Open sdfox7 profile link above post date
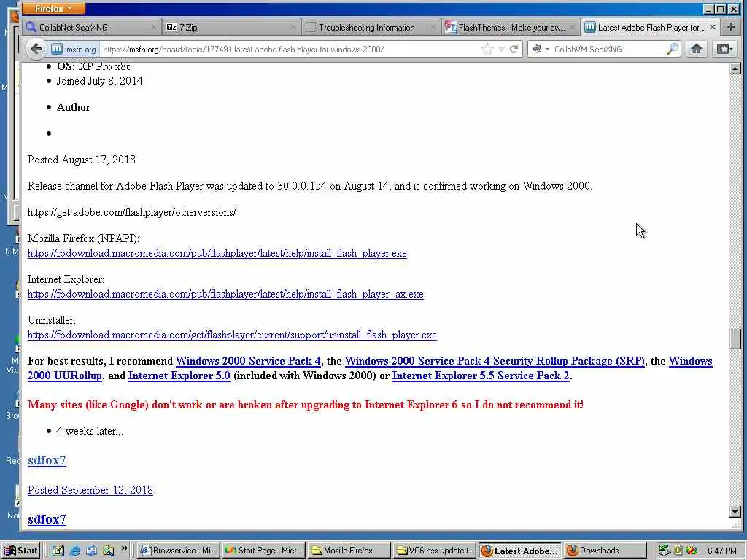747x560 pixels. click(47, 461)
